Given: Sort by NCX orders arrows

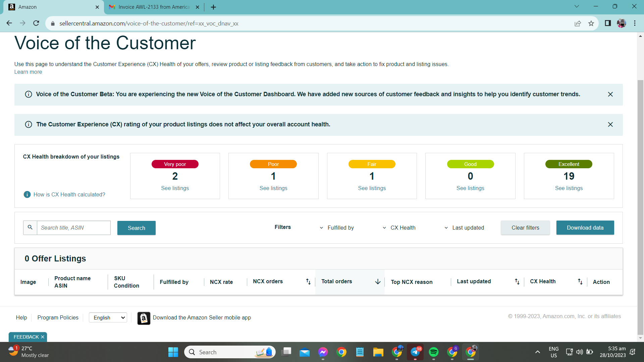Looking at the screenshot, I should point(308,282).
